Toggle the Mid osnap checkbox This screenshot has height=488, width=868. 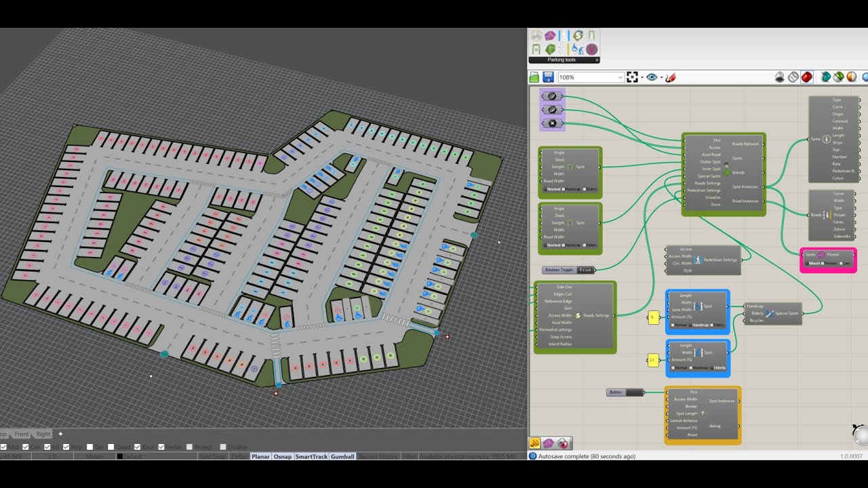pos(3,447)
